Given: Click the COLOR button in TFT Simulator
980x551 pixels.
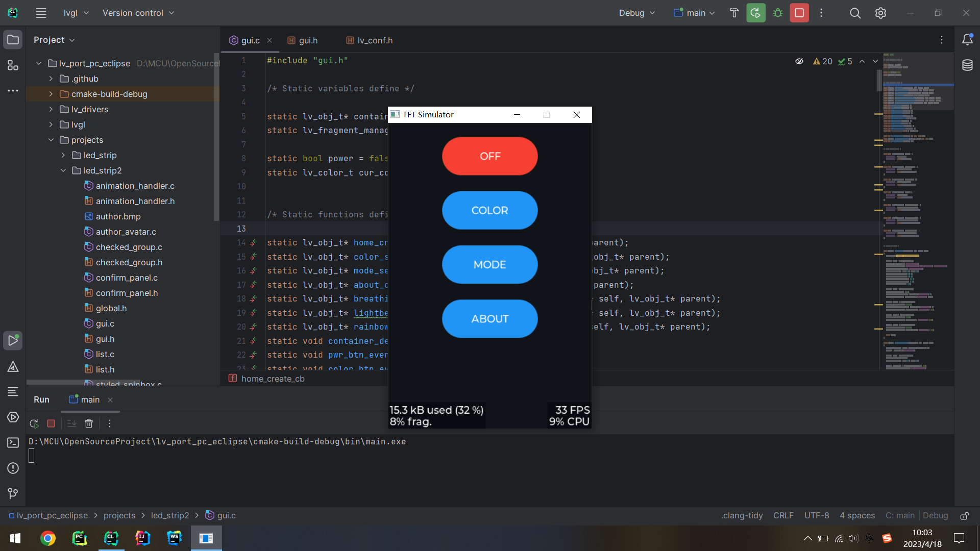Looking at the screenshot, I should (489, 210).
